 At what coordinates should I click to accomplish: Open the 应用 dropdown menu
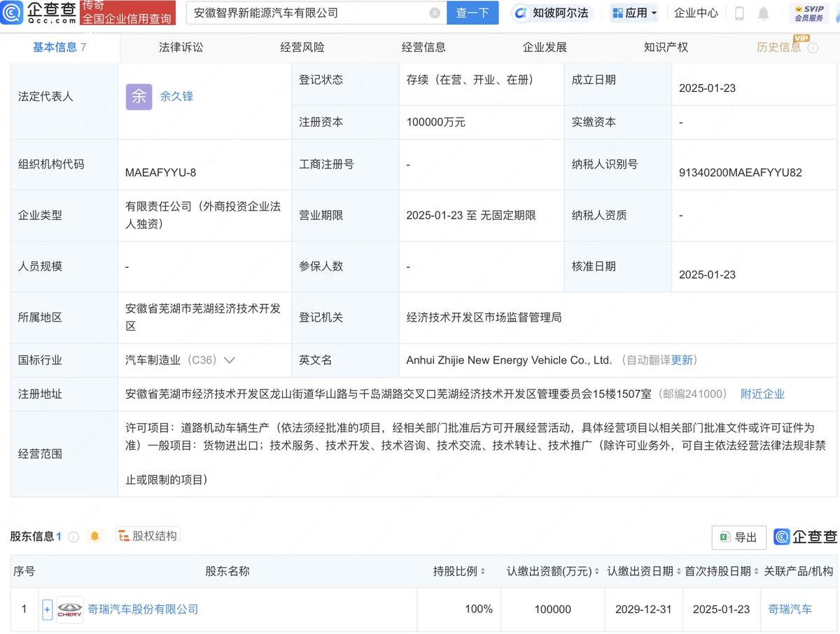click(x=633, y=13)
